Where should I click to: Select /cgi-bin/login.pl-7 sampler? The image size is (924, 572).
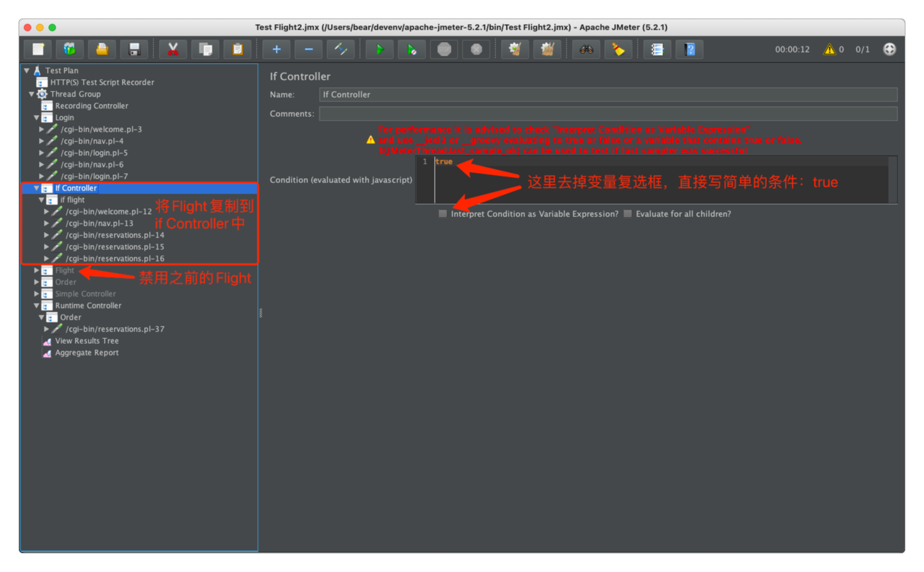click(94, 176)
